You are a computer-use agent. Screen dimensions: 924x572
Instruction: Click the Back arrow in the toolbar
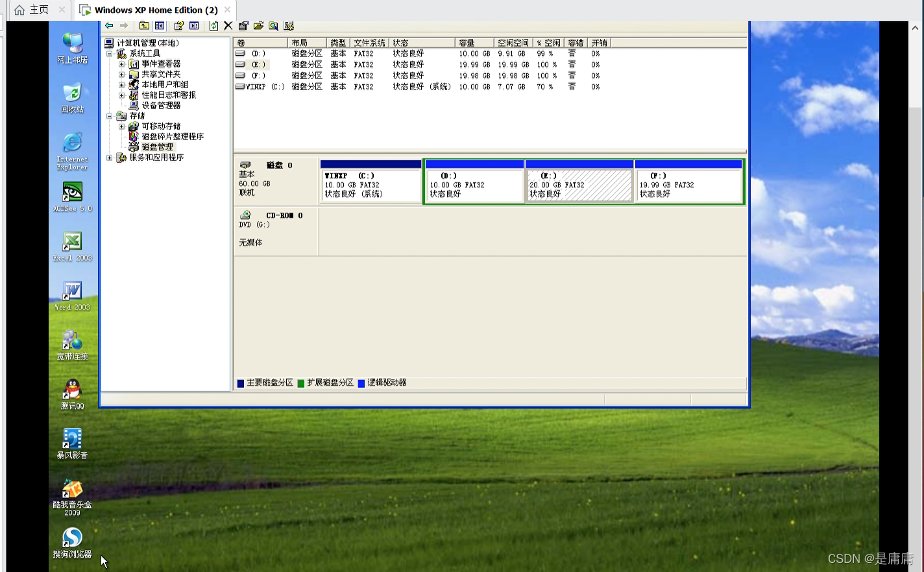pyautogui.click(x=109, y=26)
